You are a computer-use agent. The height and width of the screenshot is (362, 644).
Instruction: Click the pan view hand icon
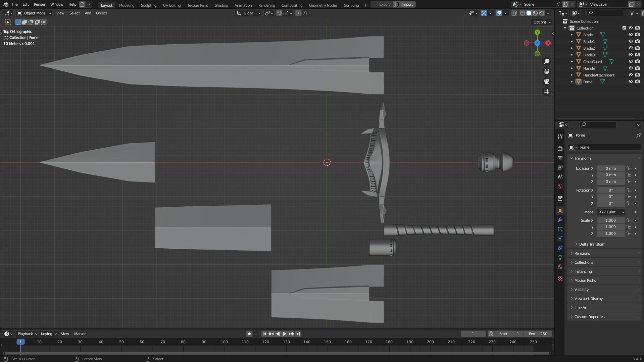(547, 71)
